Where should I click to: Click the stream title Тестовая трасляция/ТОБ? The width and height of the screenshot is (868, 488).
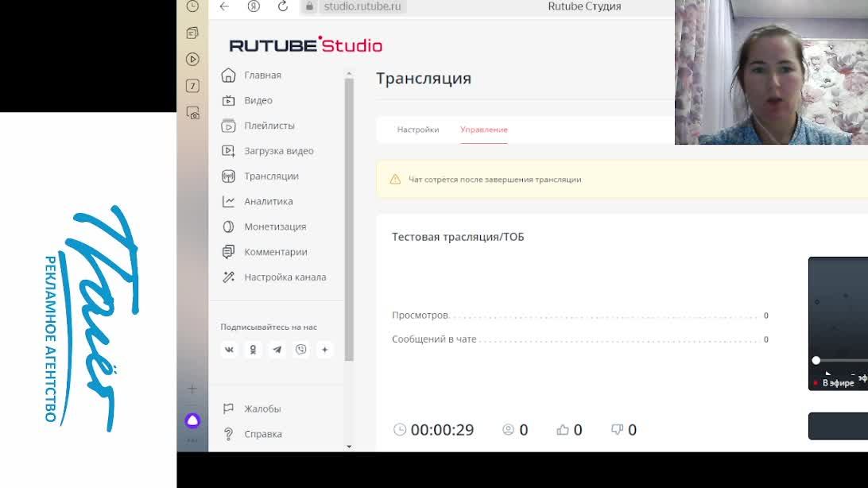tap(458, 237)
